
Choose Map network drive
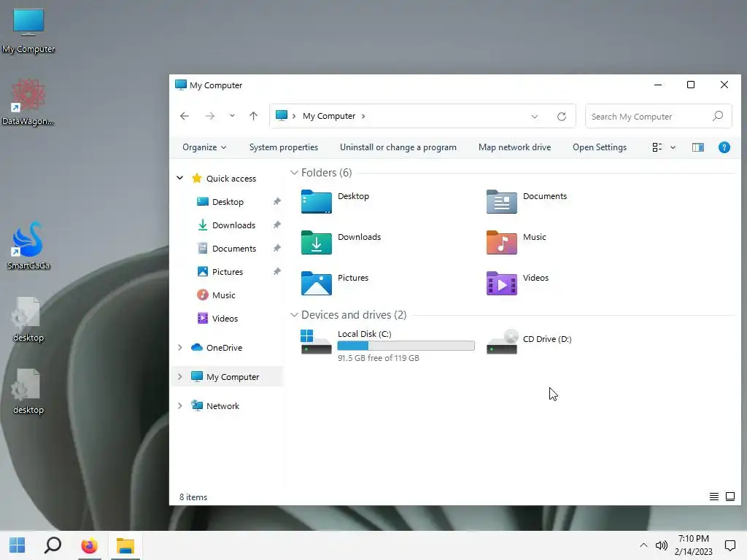click(x=514, y=147)
